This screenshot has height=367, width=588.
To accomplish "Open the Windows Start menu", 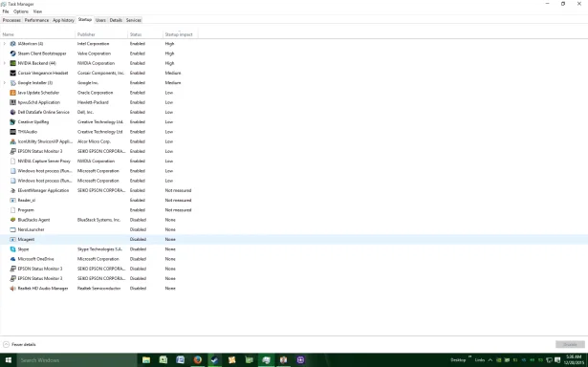I will click(x=9, y=360).
